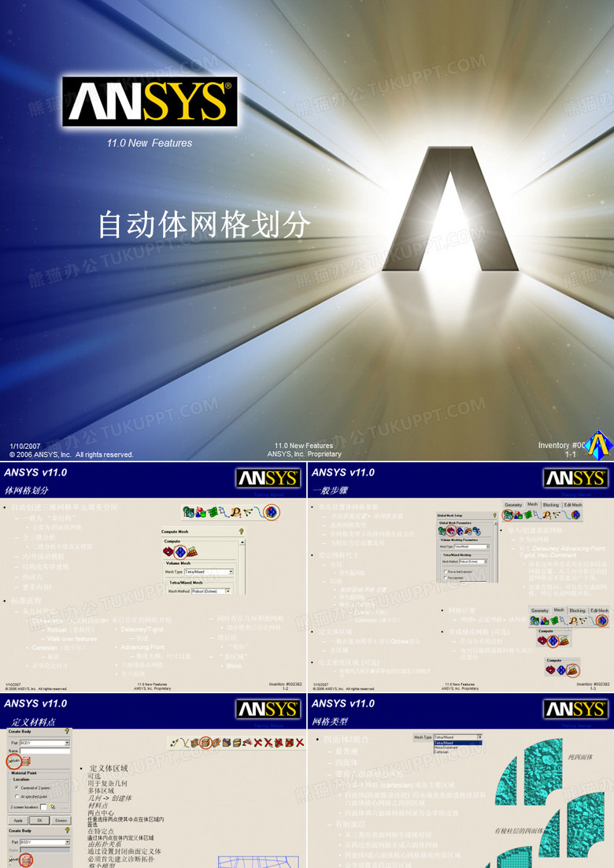
Task: Click title text 自动体网格划分 on cover slide
Action: pyautogui.click(x=204, y=224)
